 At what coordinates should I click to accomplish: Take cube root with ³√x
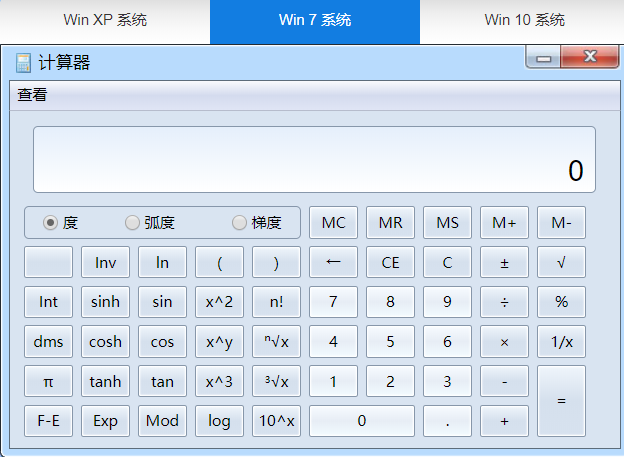(276, 381)
